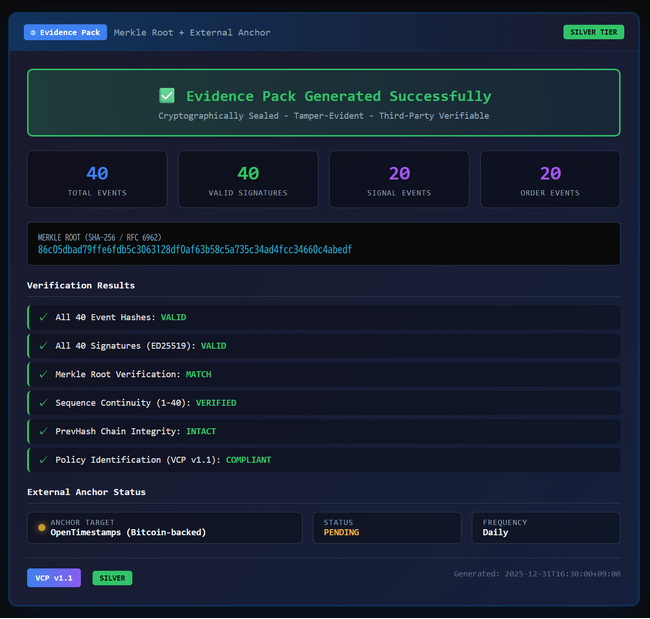The width and height of the screenshot is (650, 619).
Task: Select the Order Events card
Action: pos(550,179)
